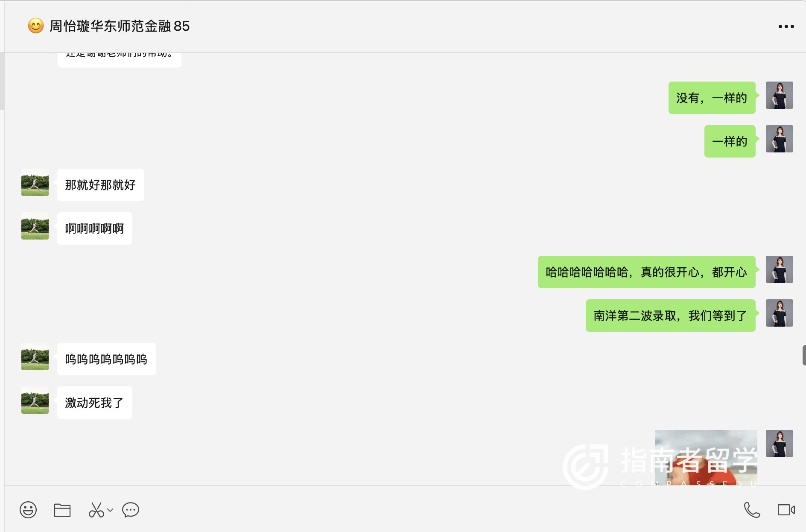Click contact name 周怡璇华东师范金融 85 in header
The width and height of the screenshot is (806, 532).
click(x=120, y=26)
